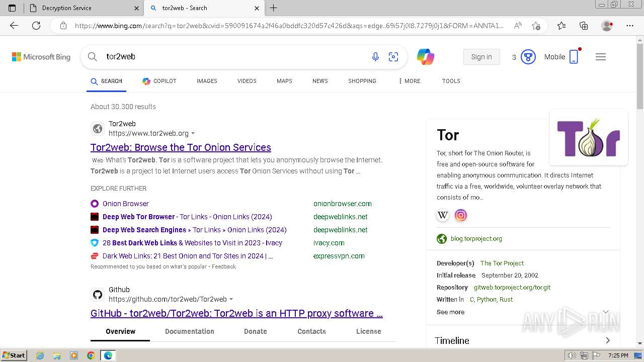Expand the Timeline section chevron

click(608, 340)
